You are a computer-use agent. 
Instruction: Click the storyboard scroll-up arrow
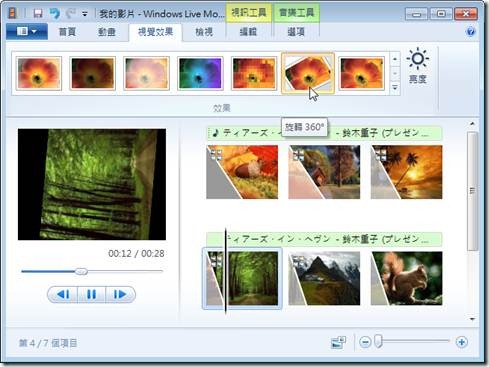[472, 124]
